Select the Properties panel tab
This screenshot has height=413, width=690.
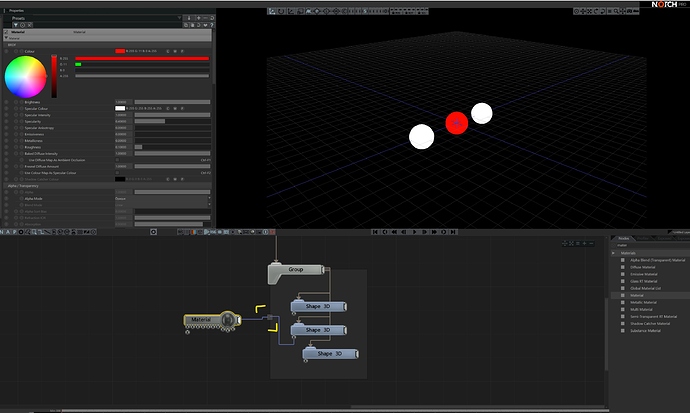tap(16, 11)
